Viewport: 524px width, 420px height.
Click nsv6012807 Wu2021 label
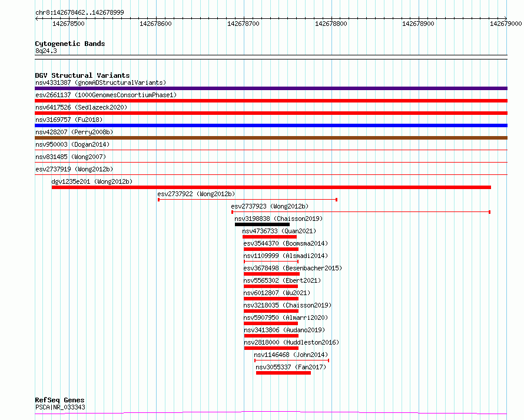click(x=277, y=293)
